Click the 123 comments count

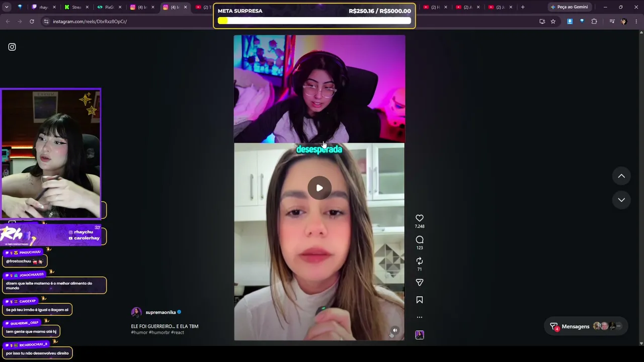point(420,248)
